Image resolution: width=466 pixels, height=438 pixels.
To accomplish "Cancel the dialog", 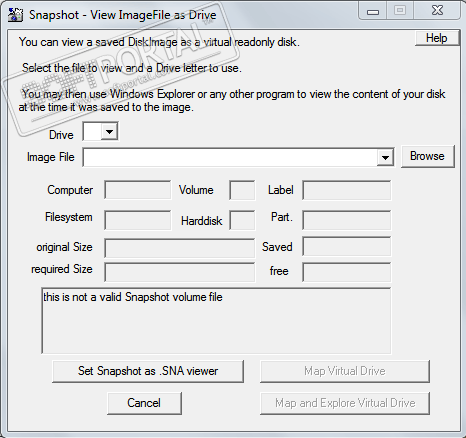I will (144, 403).
